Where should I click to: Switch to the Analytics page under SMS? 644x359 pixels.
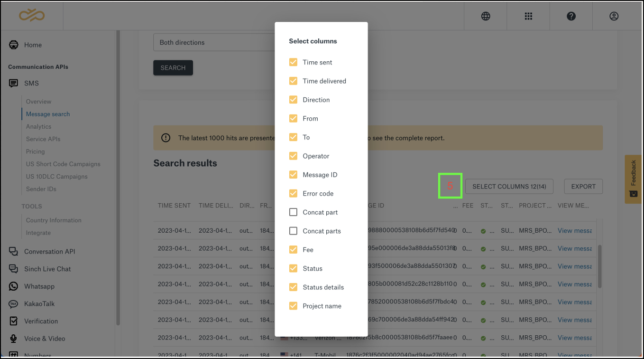click(38, 126)
